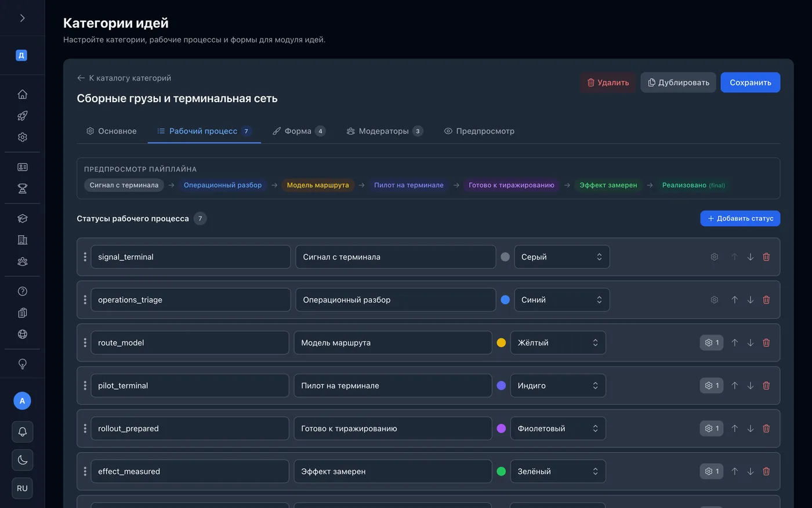Click the yellow color dot for route_model
The image size is (812, 508).
click(501, 343)
